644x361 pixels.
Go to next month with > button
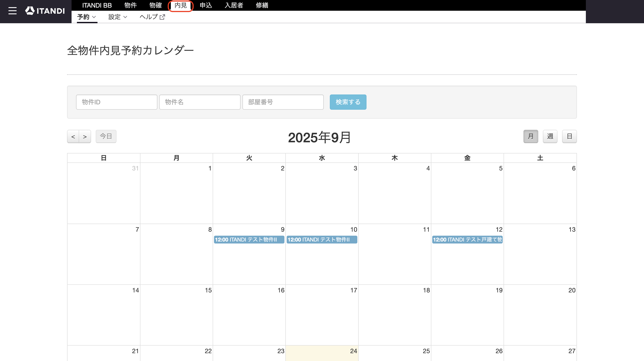[x=85, y=136]
